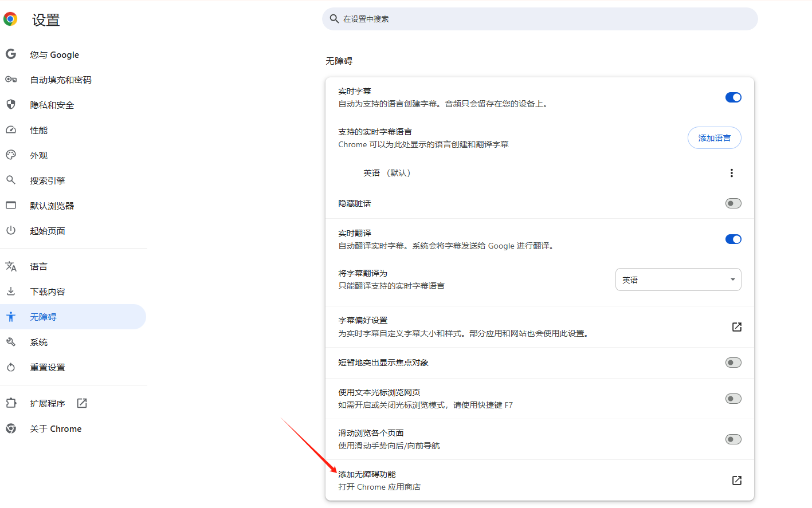Click the 无障碍 page heading
The width and height of the screenshot is (812, 508).
click(x=339, y=61)
